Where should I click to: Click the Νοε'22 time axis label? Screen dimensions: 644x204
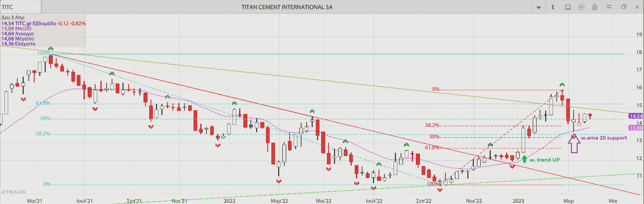tap(474, 201)
